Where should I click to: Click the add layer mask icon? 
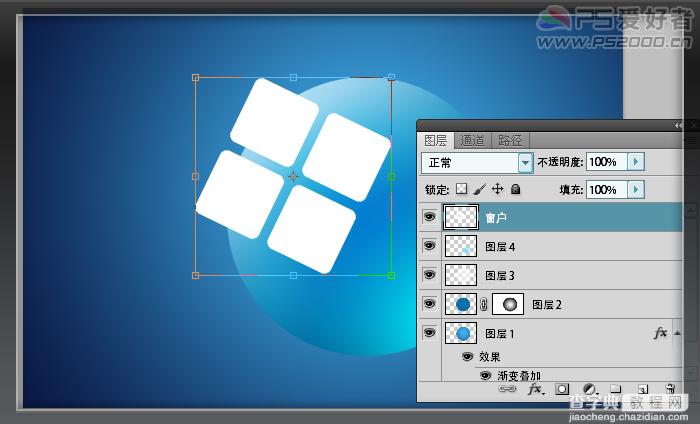[x=562, y=389]
